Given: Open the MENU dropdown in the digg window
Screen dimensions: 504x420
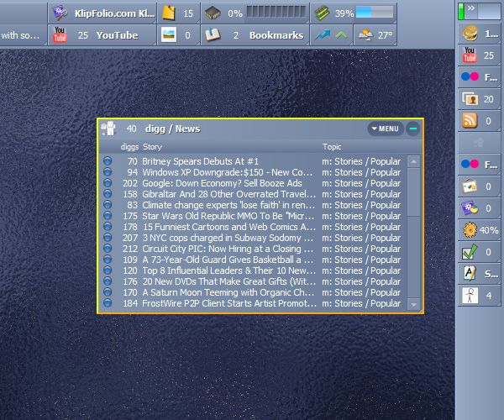Looking at the screenshot, I should coord(386,129).
